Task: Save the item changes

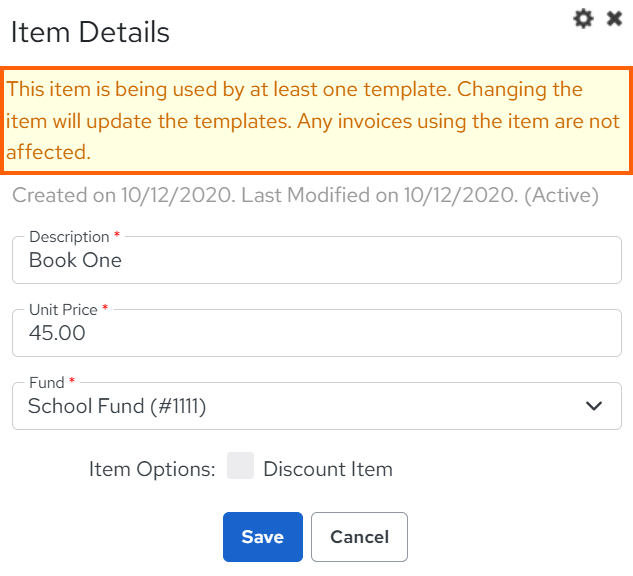Action: 263,537
